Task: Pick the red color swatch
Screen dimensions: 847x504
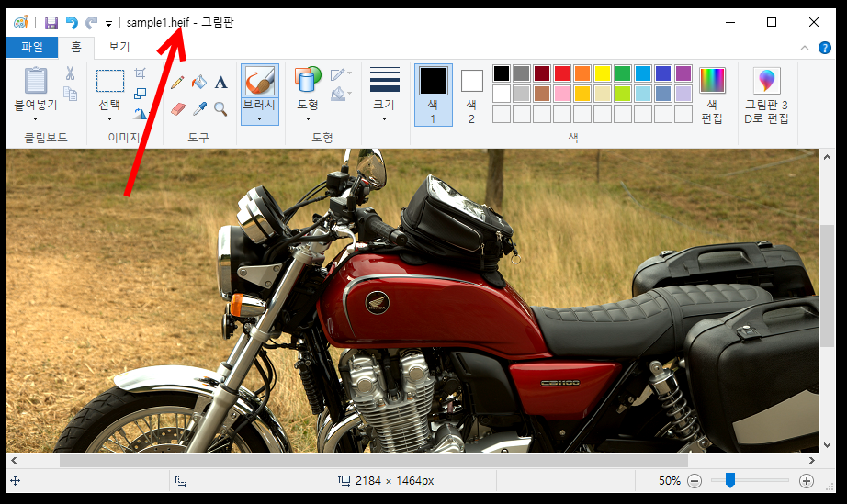Action: tap(562, 73)
